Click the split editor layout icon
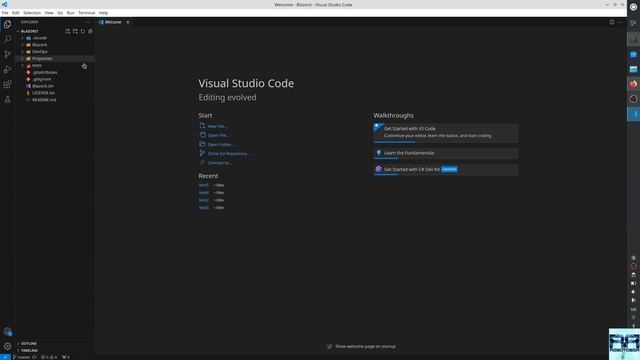Viewport: 640px width, 360px height. (x=612, y=22)
